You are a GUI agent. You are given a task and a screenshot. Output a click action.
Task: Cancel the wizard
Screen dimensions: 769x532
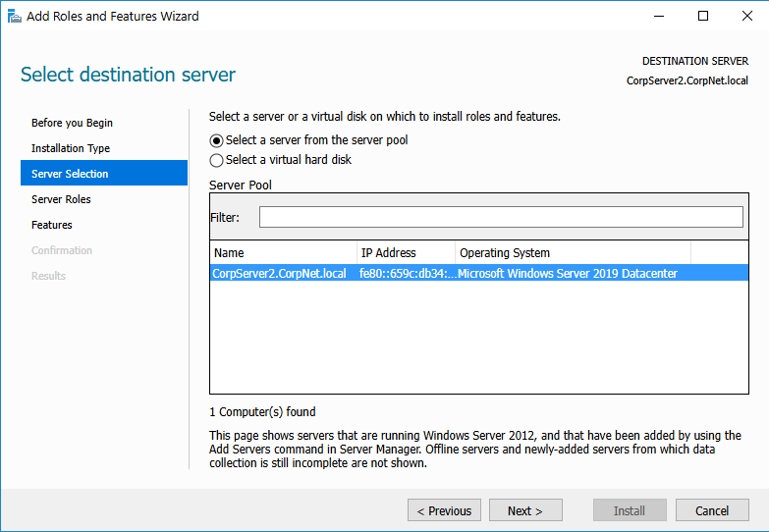point(712,510)
